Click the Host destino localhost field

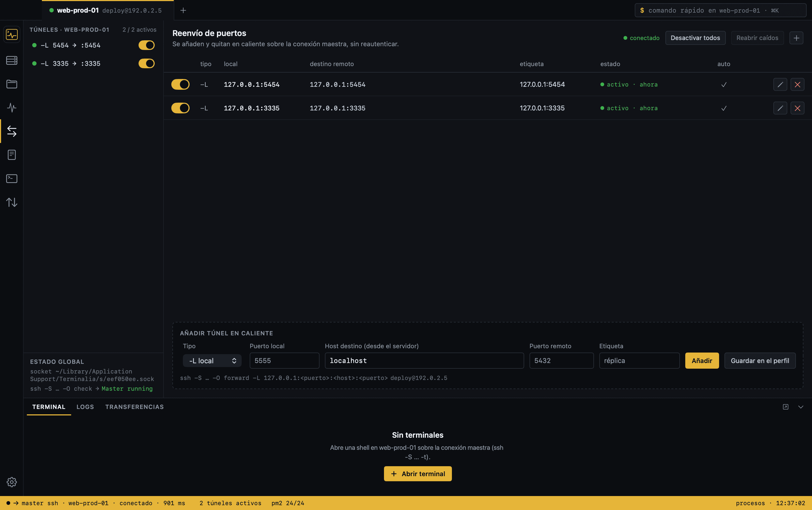(x=424, y=361)
